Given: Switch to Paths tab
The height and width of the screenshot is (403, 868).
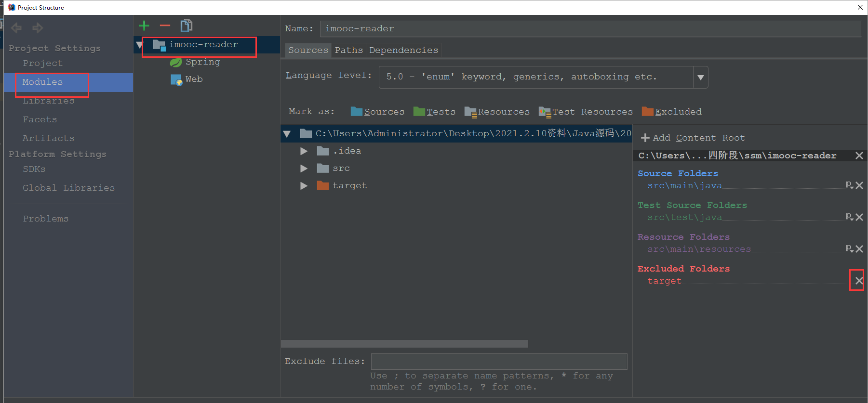Looking at the screenshot, I should tap(348, 50).
